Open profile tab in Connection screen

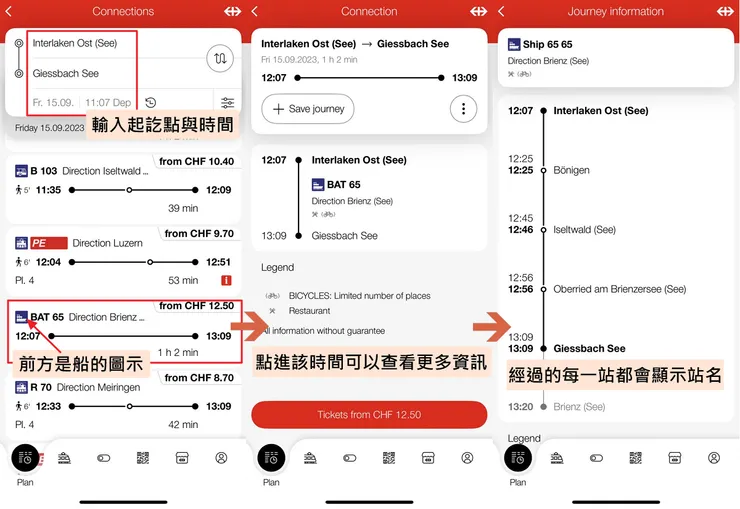tap(467, 458)
